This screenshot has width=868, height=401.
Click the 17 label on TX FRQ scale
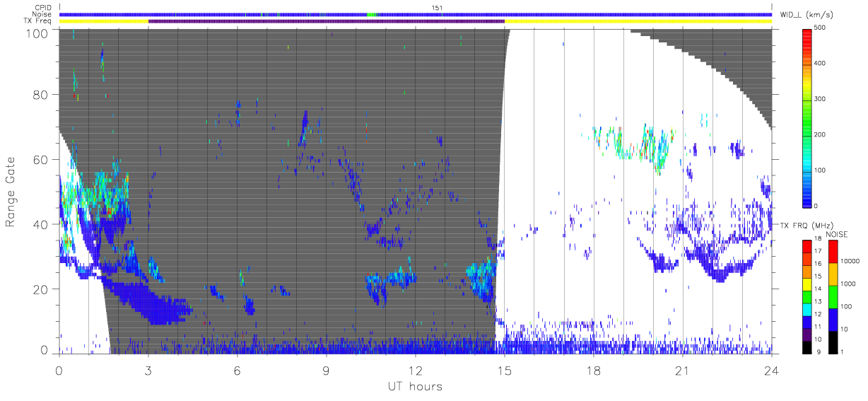818,251
